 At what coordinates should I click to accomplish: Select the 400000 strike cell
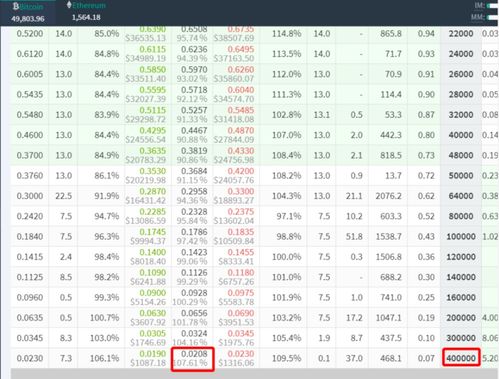click(x=461, y=358)
